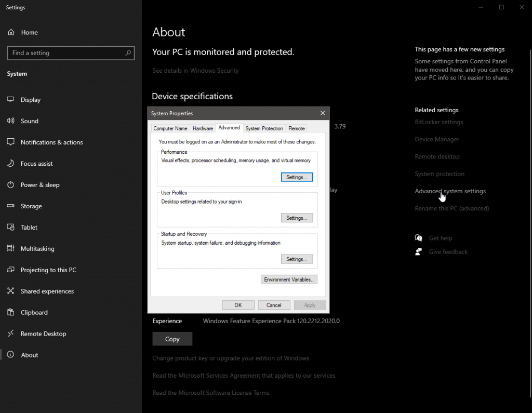Click search magnifier in Find a setting

point(128,53)
